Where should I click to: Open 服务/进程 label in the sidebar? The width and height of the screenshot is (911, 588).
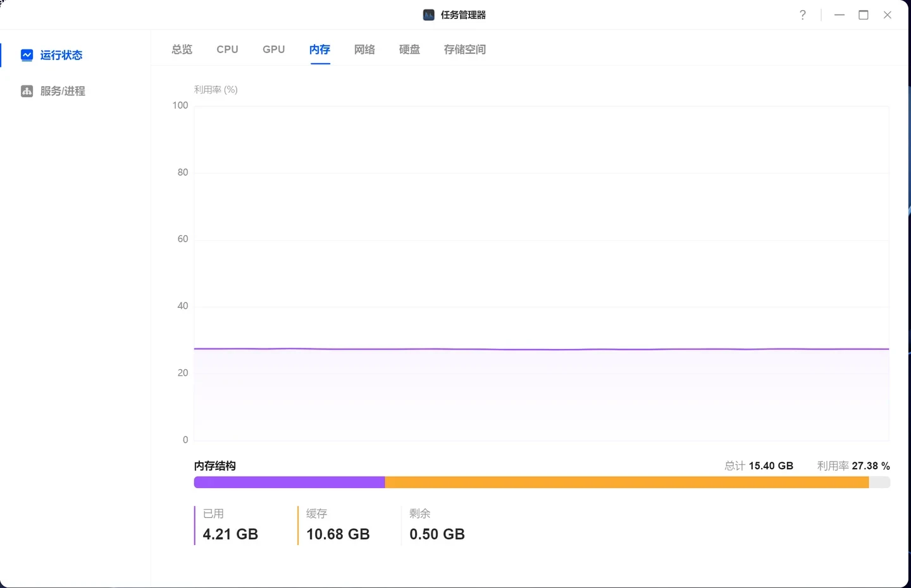[63, 91]
